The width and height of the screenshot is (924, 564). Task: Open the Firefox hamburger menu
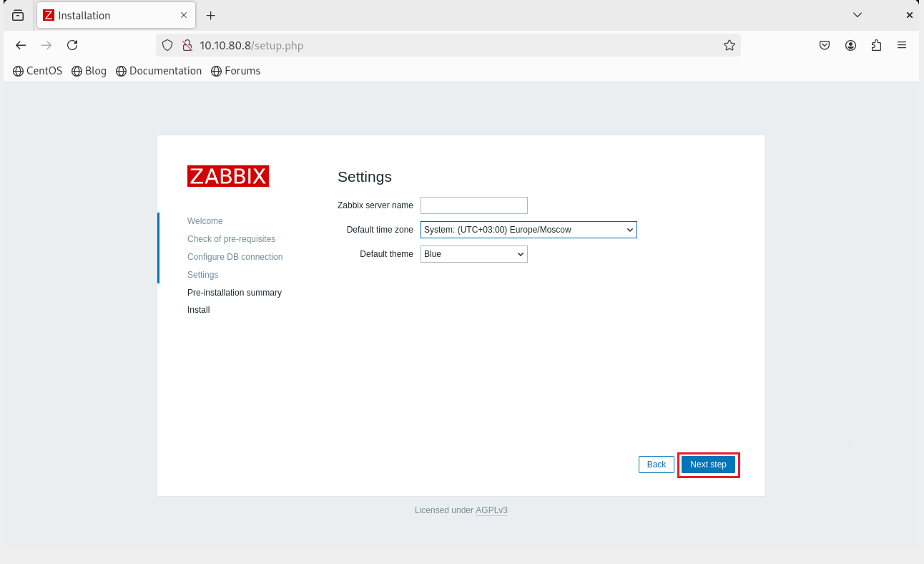pyautogui.click(x=902, y=45)
